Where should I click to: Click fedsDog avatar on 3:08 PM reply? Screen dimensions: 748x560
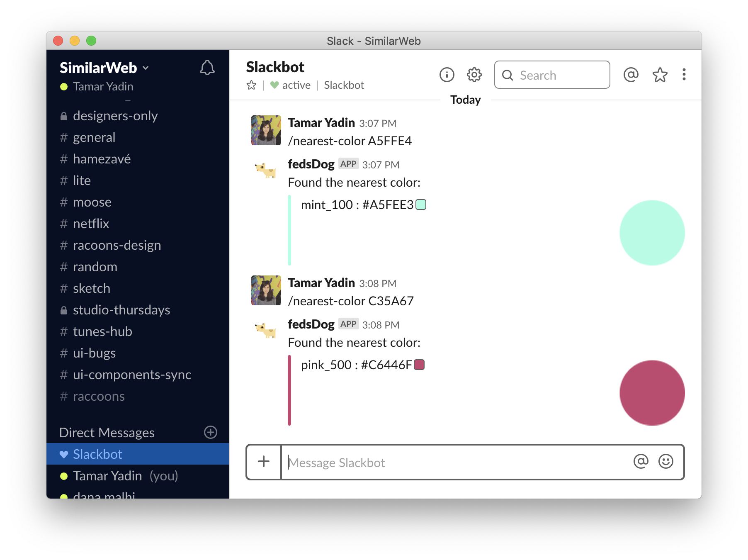pos(266,330)
